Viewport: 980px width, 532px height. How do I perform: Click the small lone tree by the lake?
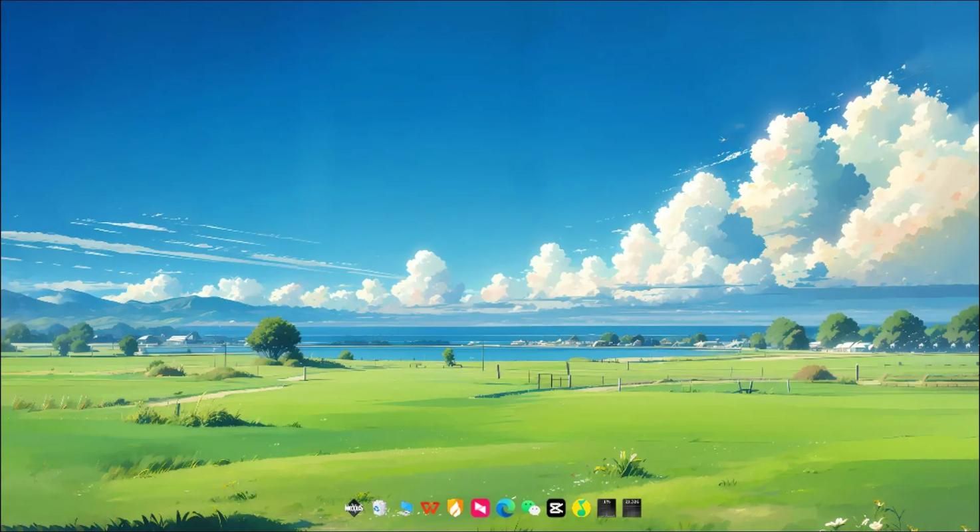point(449,356)
